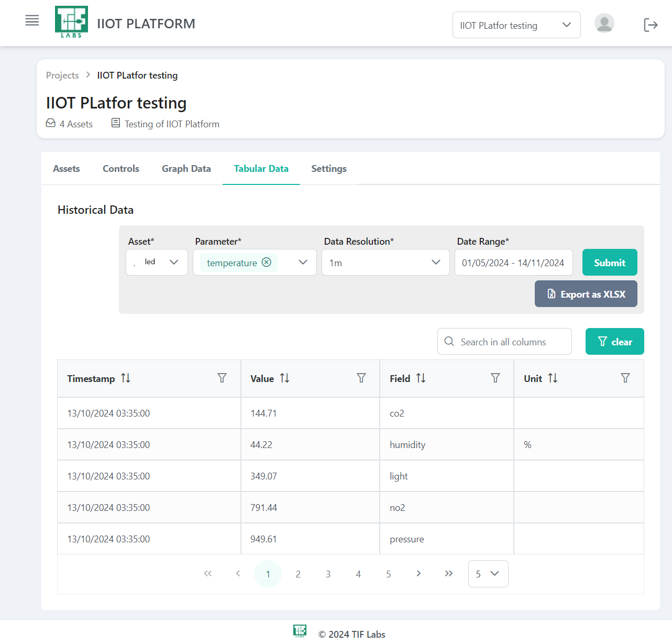Sort the table by Unit

[x=553, y=378]
